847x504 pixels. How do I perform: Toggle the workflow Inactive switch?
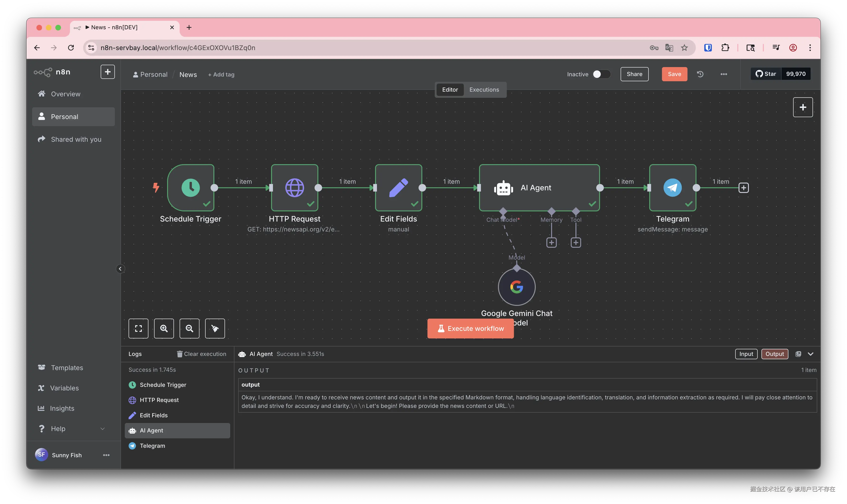[601, 74]
